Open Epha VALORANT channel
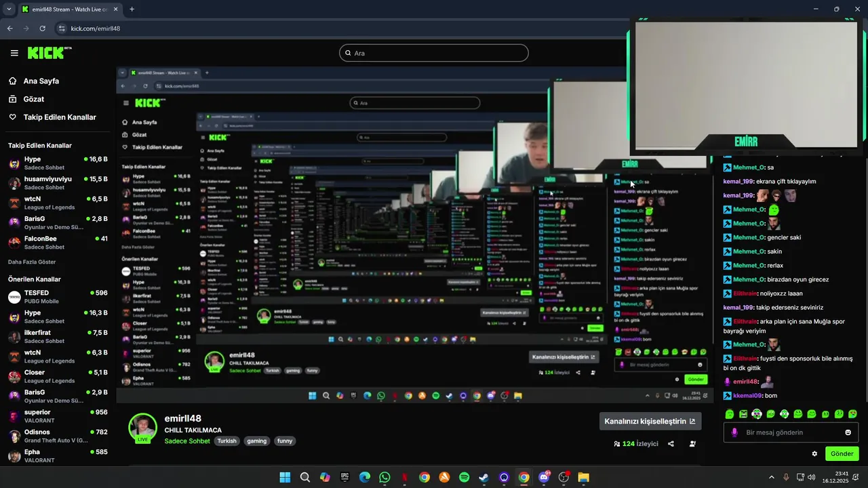This screenshot has height=488, width=868. (x=58, y=455)
